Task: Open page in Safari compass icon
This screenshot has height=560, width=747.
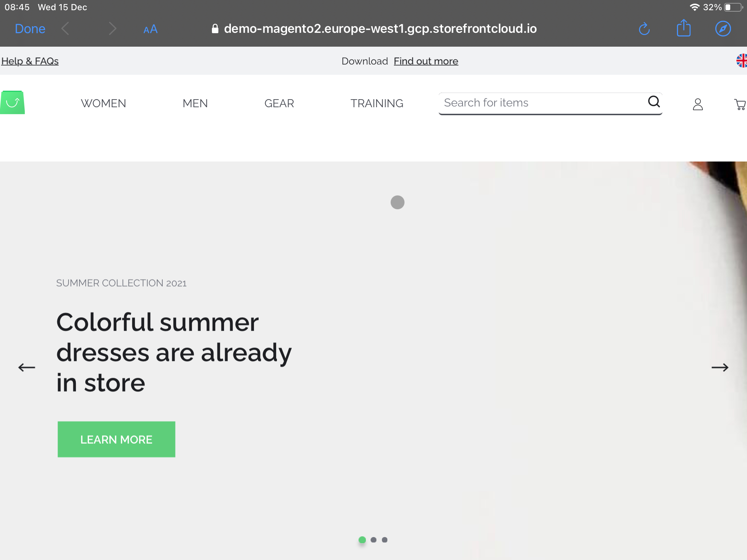Action: pyautogui.click(x=723, y=29)
